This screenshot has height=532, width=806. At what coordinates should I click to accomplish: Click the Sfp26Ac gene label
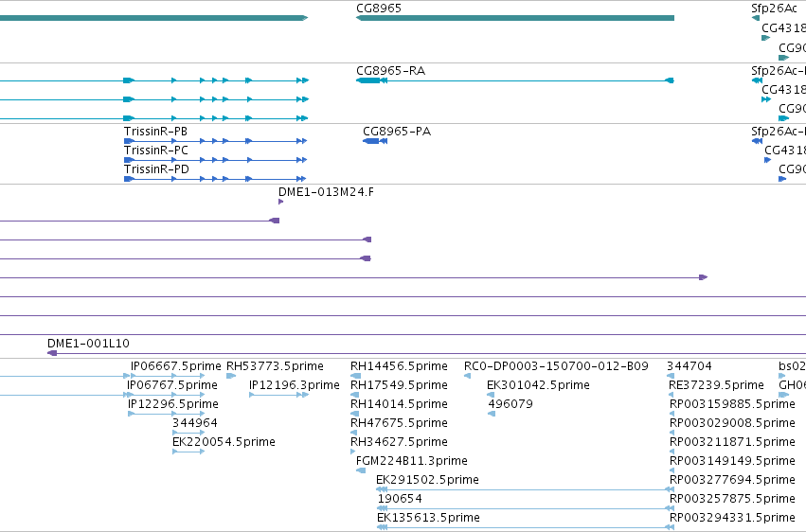point(774,9)
